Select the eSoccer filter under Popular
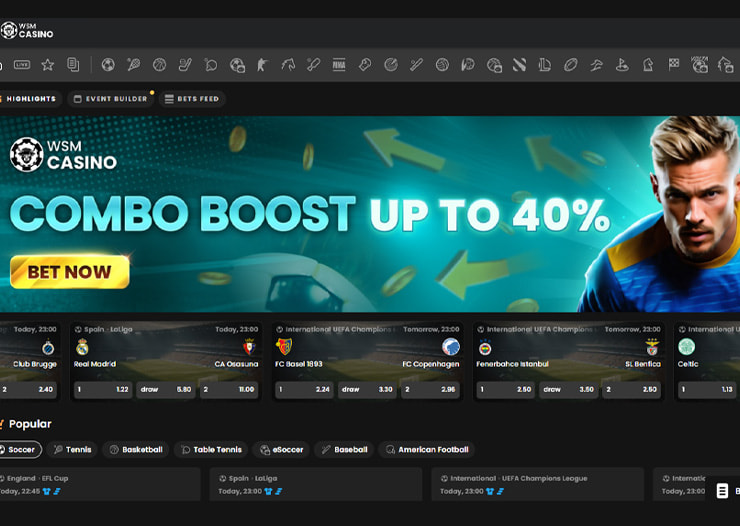740x526 pixels. [281, 450]
